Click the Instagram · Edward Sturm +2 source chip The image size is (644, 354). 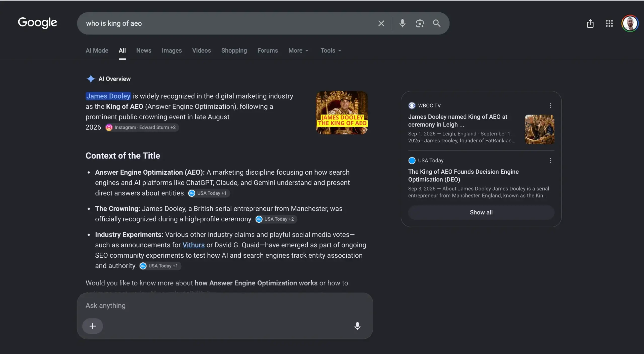pyautogui.click(x=142, y=127)
